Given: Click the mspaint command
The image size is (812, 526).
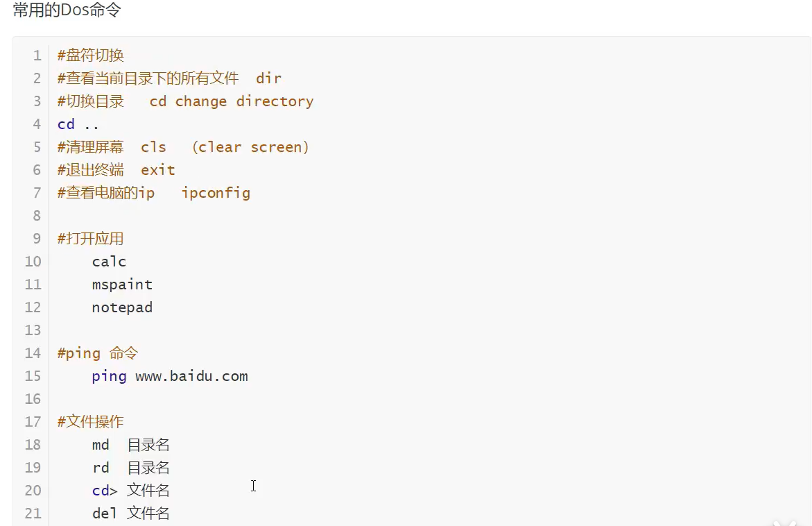Looking at the screenshot, I should 122,285.
